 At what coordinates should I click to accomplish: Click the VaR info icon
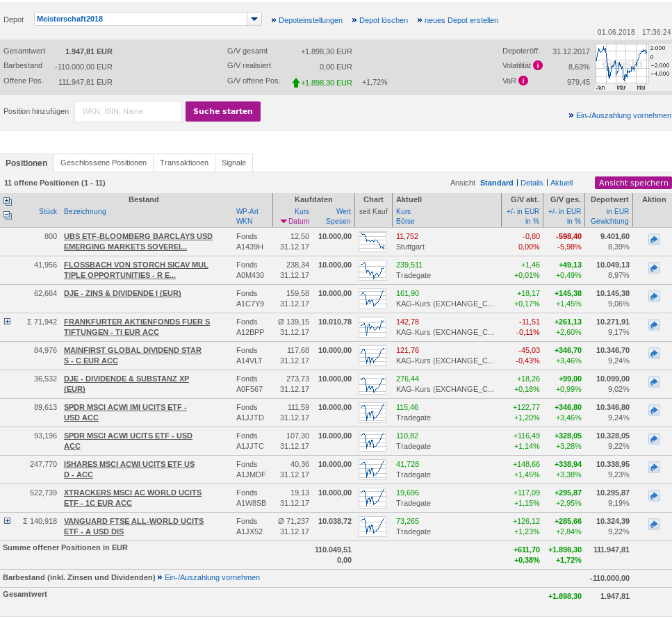[523, 81]
